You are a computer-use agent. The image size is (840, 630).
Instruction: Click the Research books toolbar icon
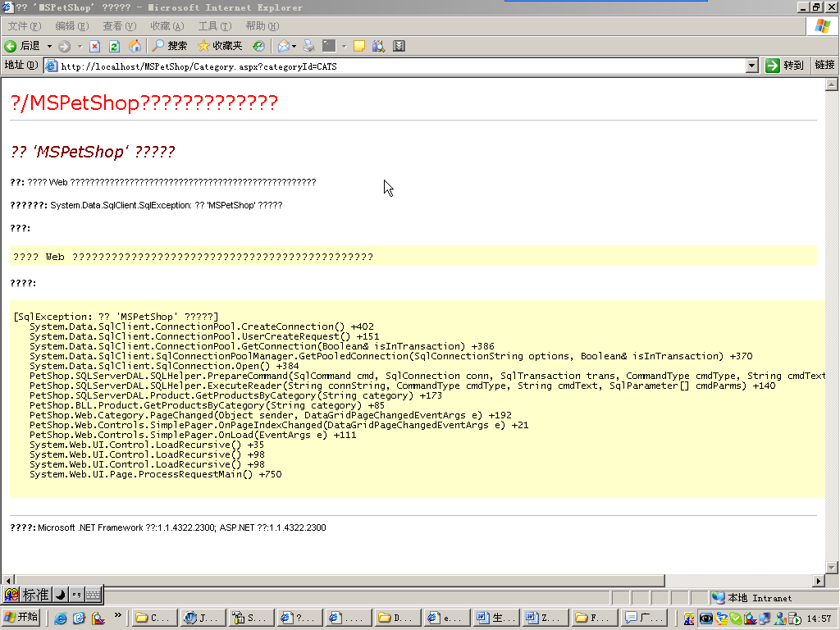click(x=379, y=46)
